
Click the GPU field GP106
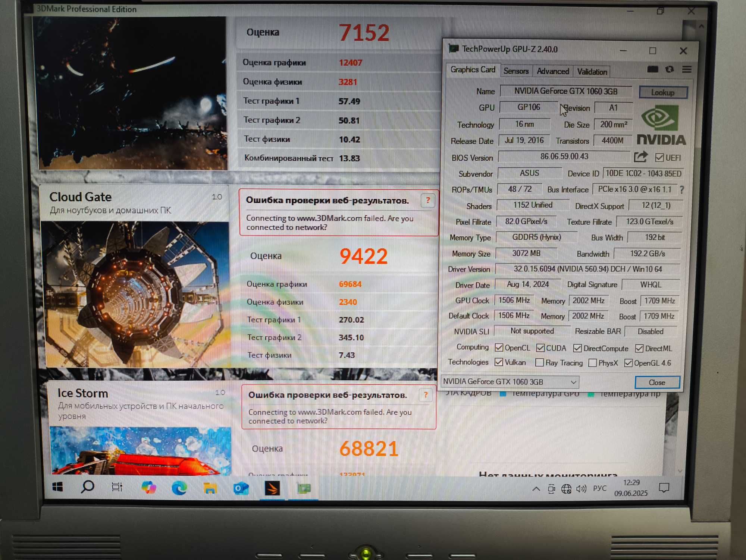[529, 107]
